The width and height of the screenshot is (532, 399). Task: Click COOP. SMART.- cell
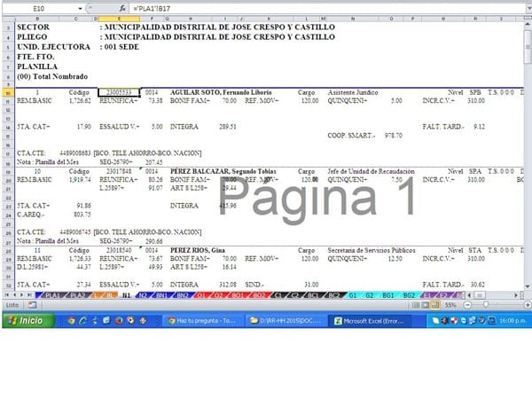click(x=351, y=136)
